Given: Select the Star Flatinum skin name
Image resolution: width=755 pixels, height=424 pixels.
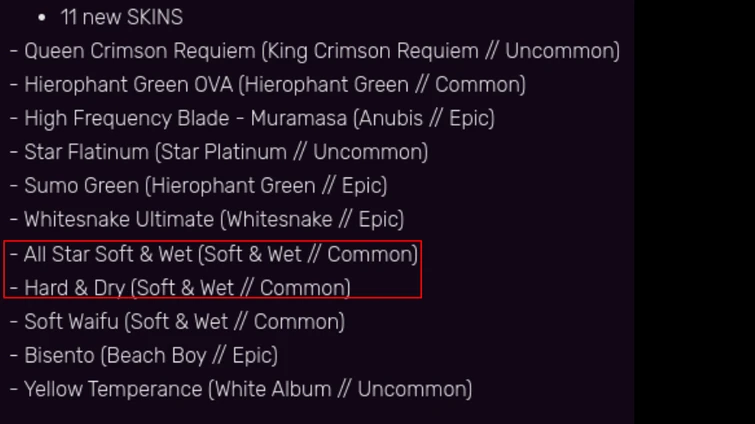Looking at the screenshot, I should tap(86, 153).
